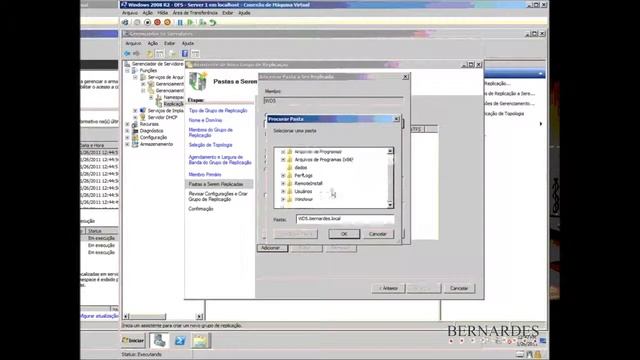Open Área de Transferência menu
640x360 pixels.
pyautogui.click(x=195, y=13)
